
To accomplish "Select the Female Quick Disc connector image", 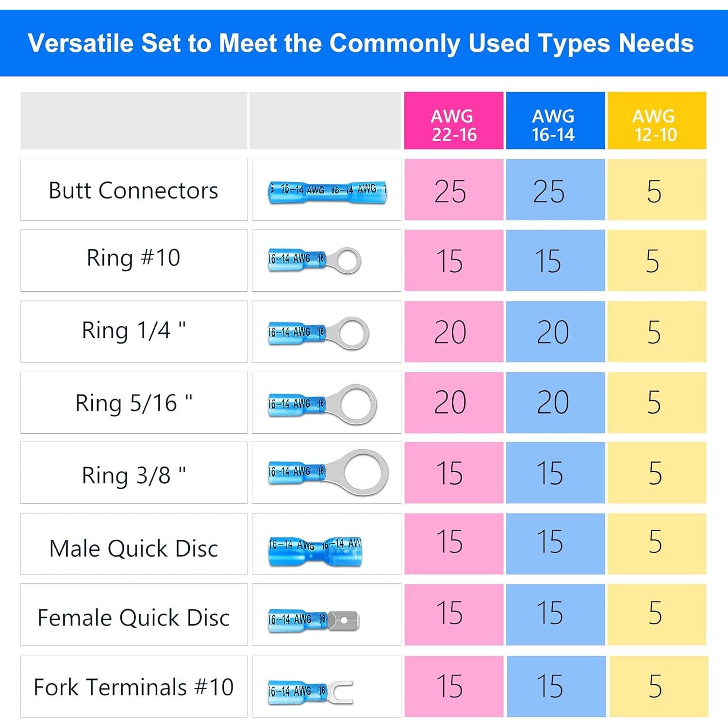I will (314, 620).
